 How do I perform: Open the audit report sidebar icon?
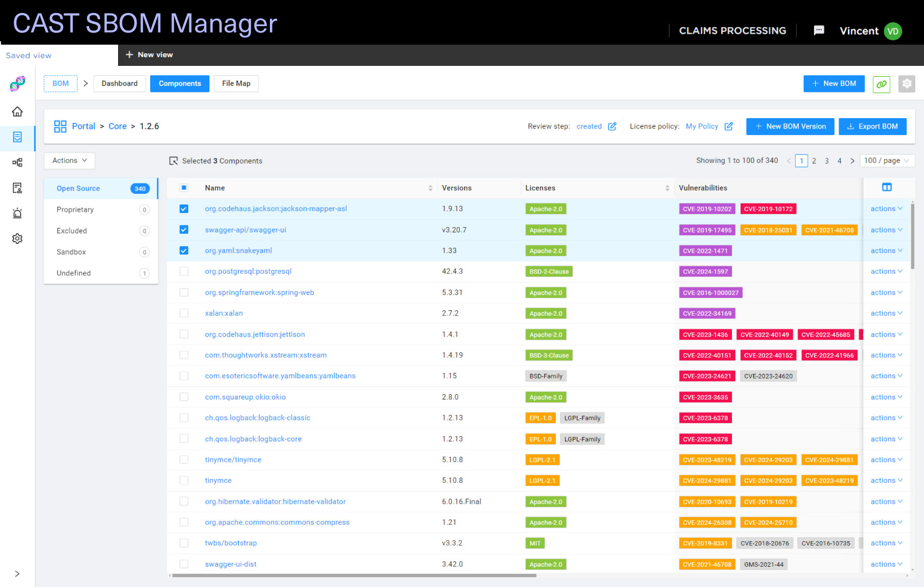(17, 187)
